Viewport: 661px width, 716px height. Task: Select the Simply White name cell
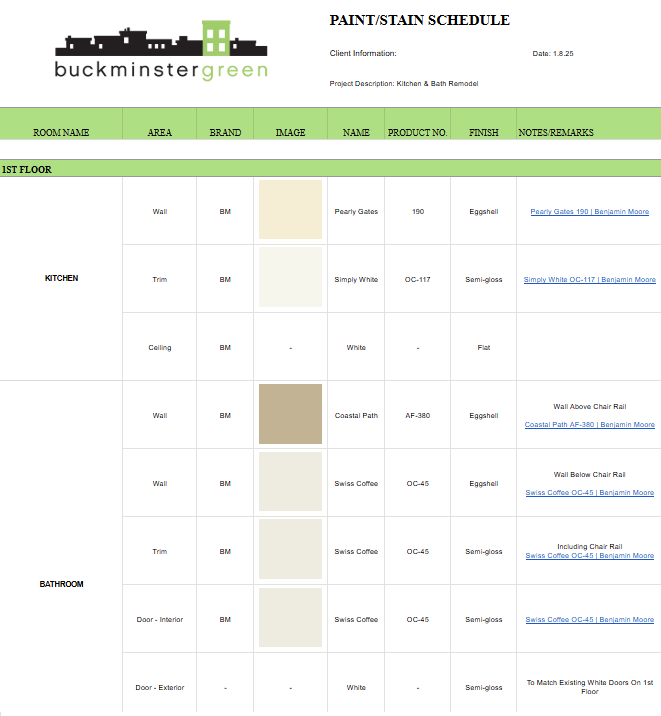coord(356,279)
